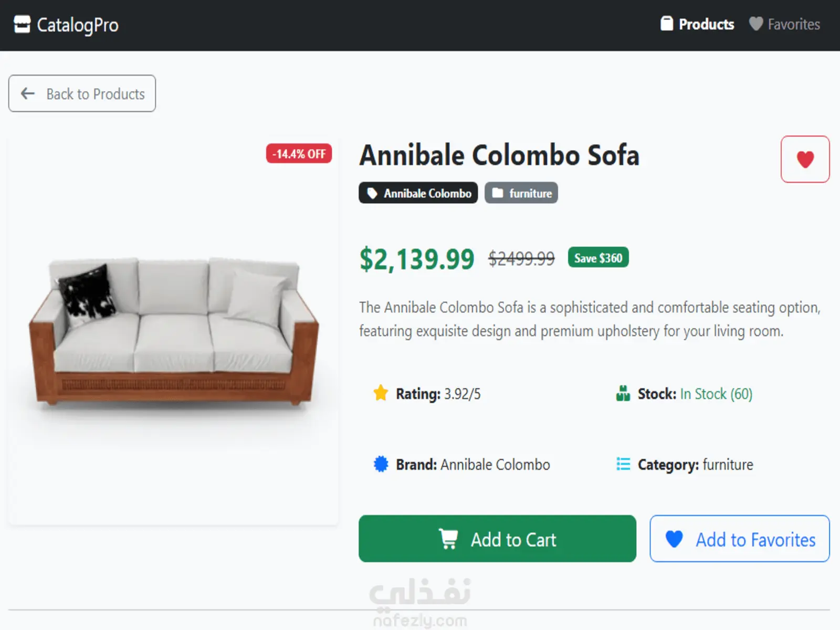This screenshot has width=840, height=630.
Task: Click the furniture category tag
Action: coord(521,193)
